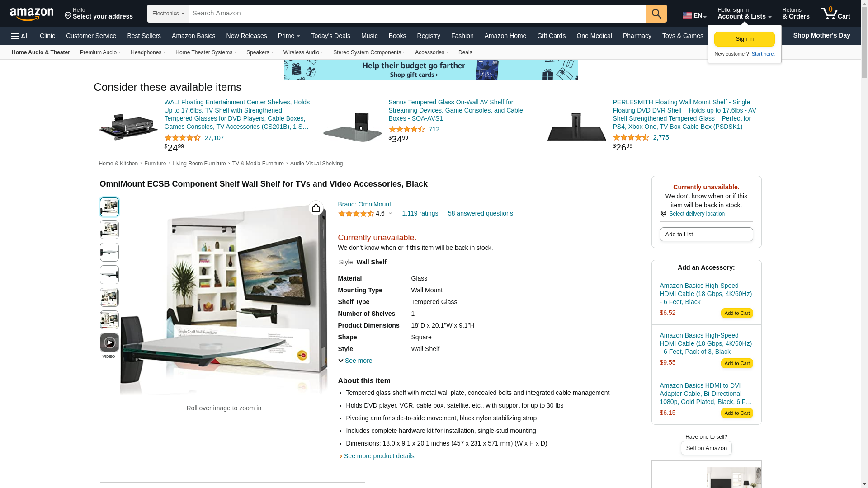Image resolution: width=868 pixels, height=488 pixels.
Task: Open the shopping cart icon
Action: tap(835, 14)
